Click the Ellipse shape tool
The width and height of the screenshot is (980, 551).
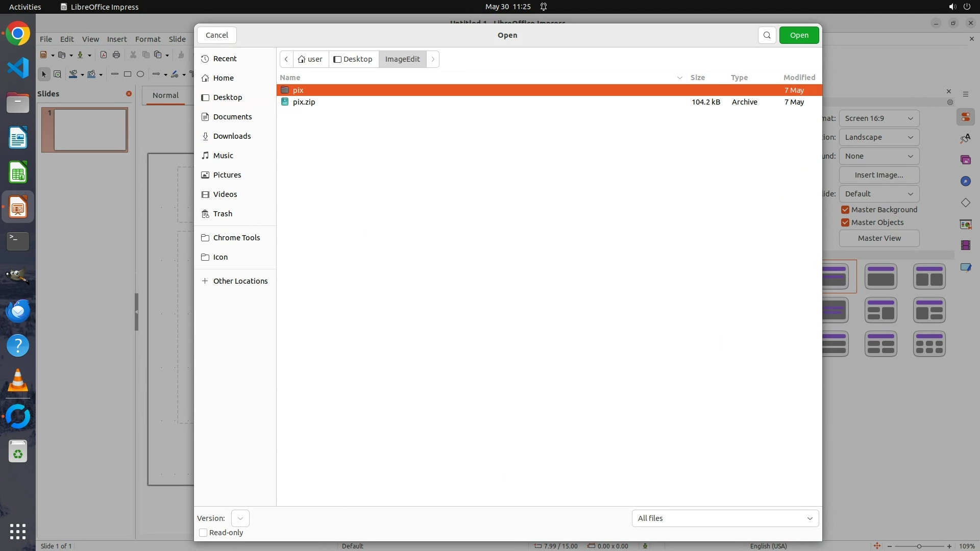tap(140, 74)
